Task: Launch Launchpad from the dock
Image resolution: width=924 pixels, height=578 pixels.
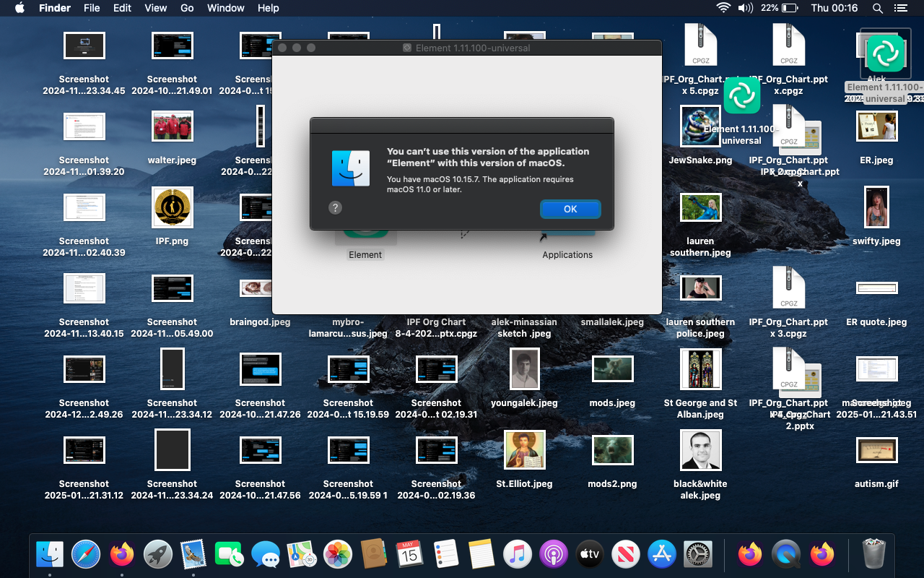Action: point(157,554)
